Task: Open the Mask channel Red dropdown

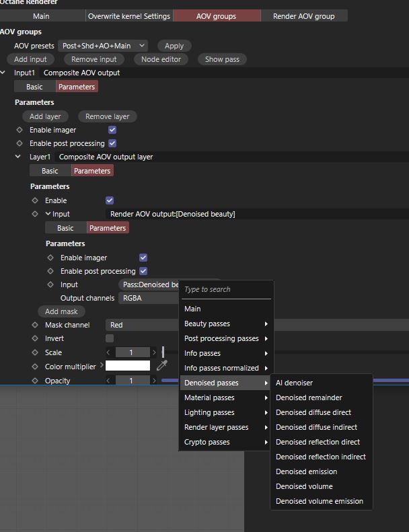Action: (142, 325)
